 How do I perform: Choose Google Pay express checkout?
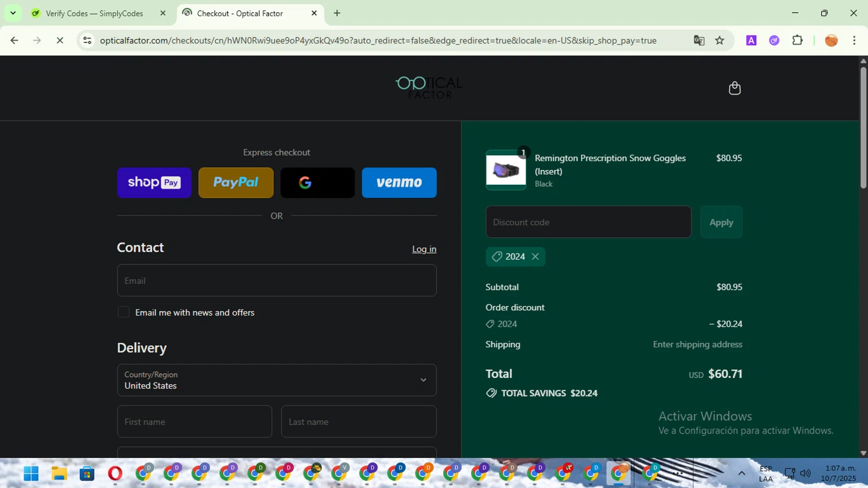click(x=317, y=182)
